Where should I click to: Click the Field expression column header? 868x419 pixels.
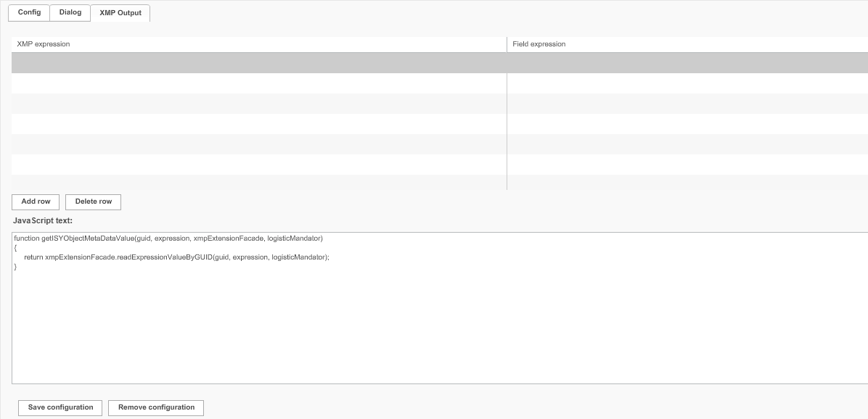[x=540, y=43]
